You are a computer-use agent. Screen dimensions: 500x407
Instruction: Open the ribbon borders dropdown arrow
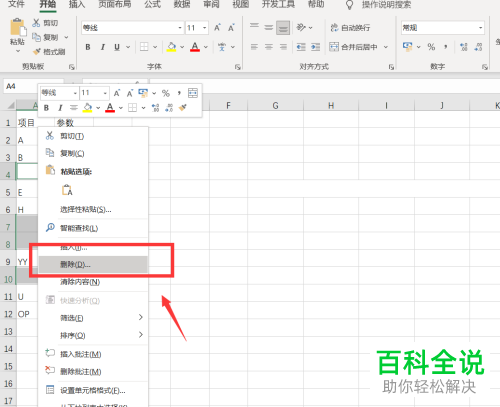pyautogui.click(x=155, y=47)
